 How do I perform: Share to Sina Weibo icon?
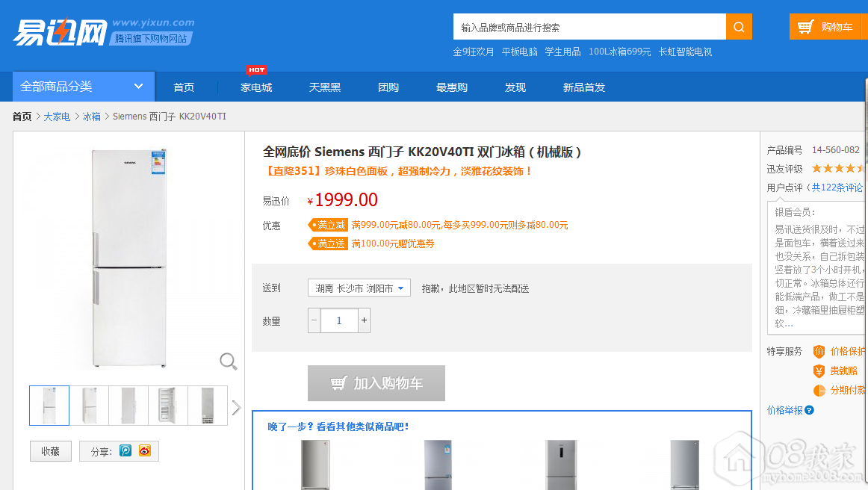point(144,451)
